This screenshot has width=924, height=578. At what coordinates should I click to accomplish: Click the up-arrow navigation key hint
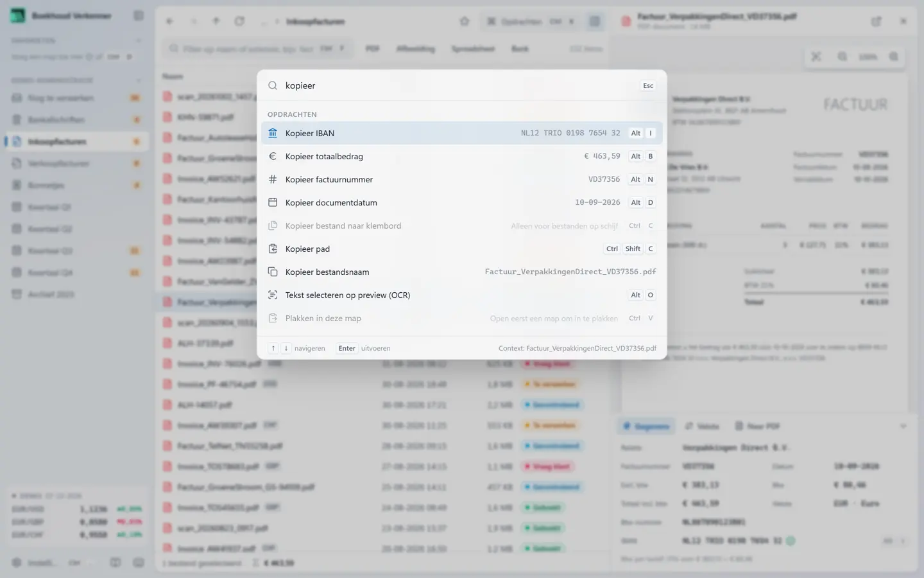click(273, 348)
